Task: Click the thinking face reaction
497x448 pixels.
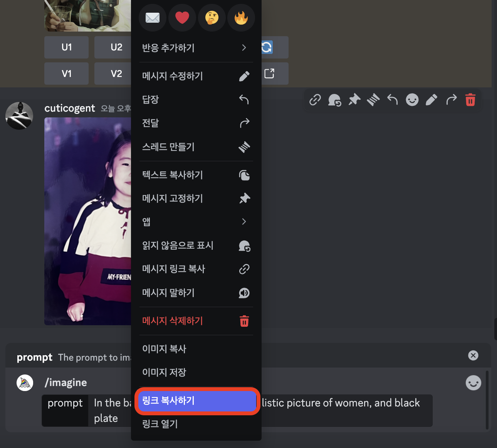Action: click(x=212, y=17)
